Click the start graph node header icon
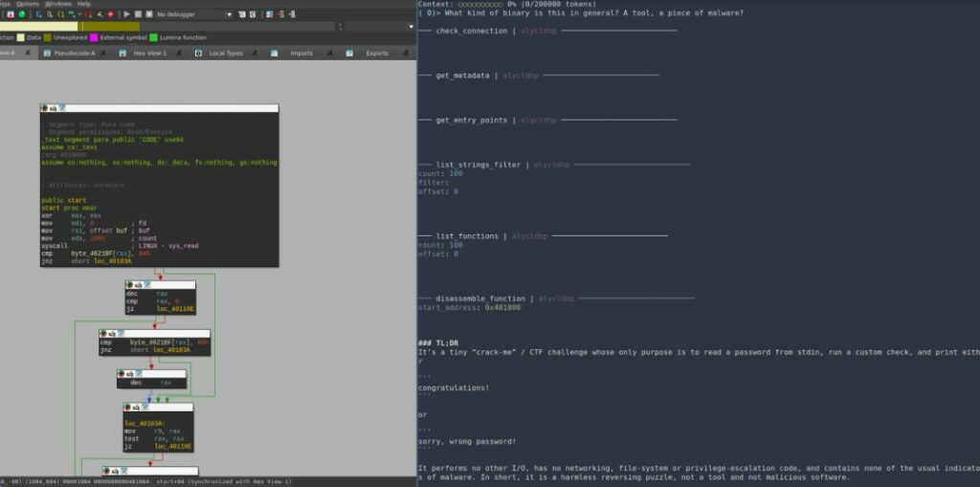This screenshot has height=487, width=980. (x=54, y=108)
